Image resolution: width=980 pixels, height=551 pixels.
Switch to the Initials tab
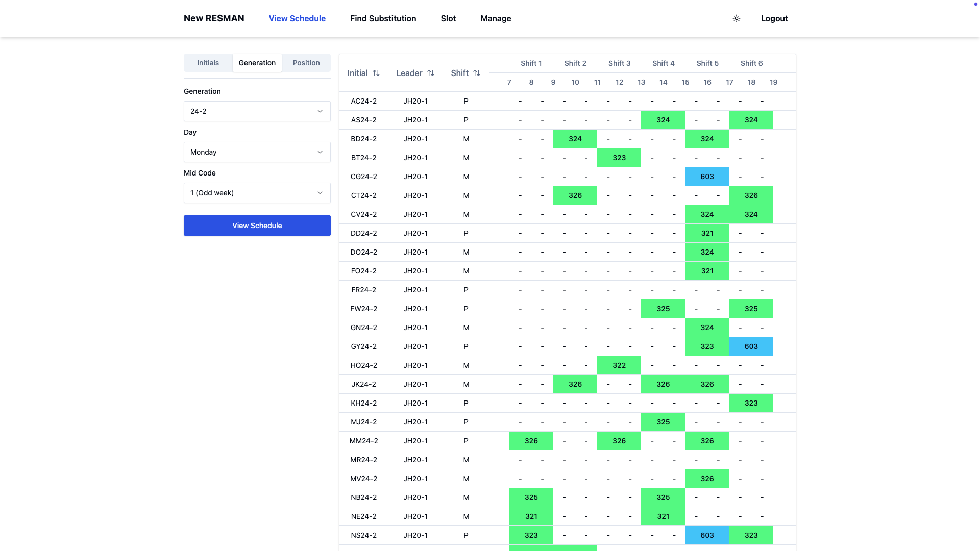[208, 63]
